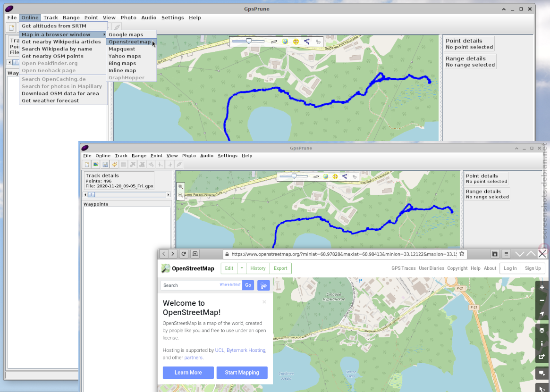Click the New file icon in front GpsPrune toolbar

pos(87,165)
